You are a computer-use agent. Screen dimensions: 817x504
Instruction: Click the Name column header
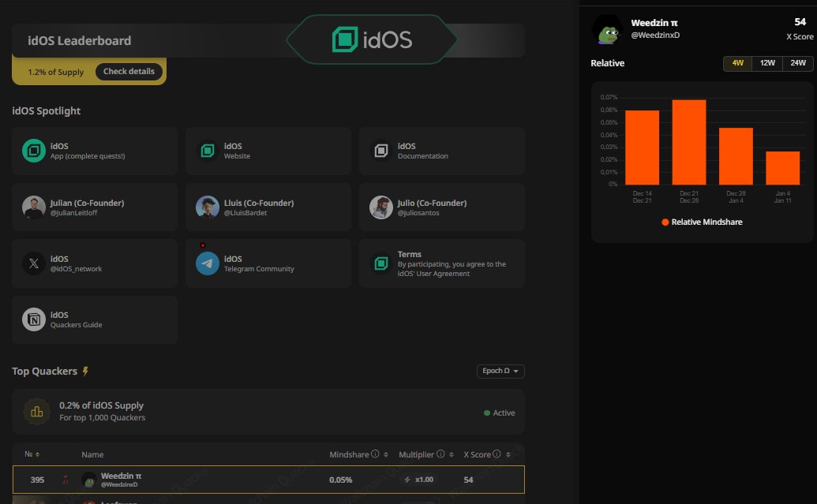click(x=92, y=454)
